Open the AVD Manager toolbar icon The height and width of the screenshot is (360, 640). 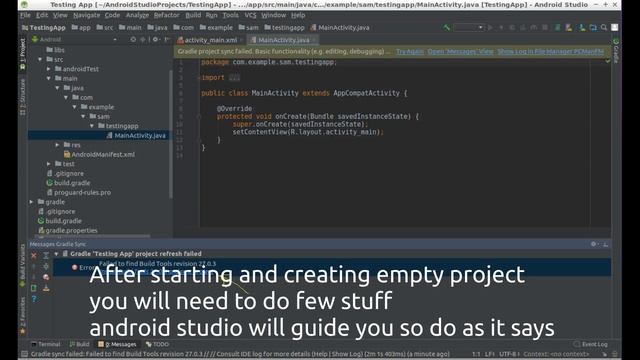pyautogui.click(x=569, y=27)
